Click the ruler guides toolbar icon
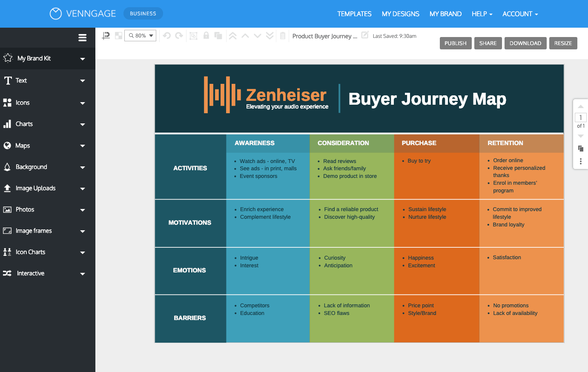 (x=106, y=36)
